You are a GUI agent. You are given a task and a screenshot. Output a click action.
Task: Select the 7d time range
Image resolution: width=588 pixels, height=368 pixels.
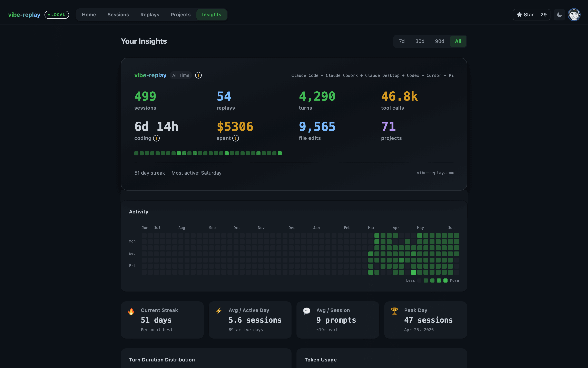point(402,41)
